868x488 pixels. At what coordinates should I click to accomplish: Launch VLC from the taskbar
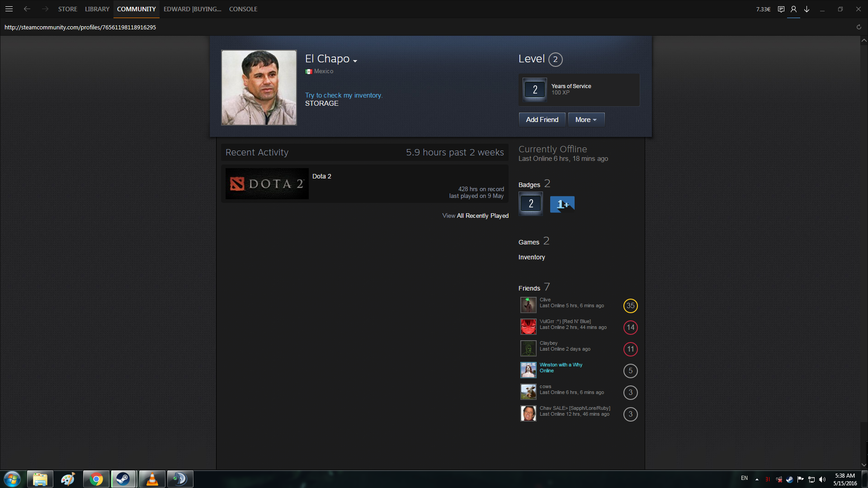[x=152, y=479]
